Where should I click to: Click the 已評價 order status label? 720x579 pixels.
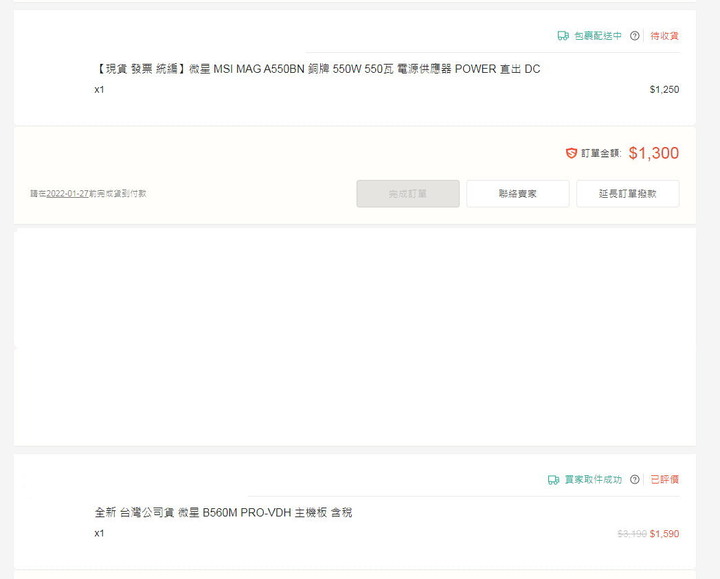[x=664, y=479]
